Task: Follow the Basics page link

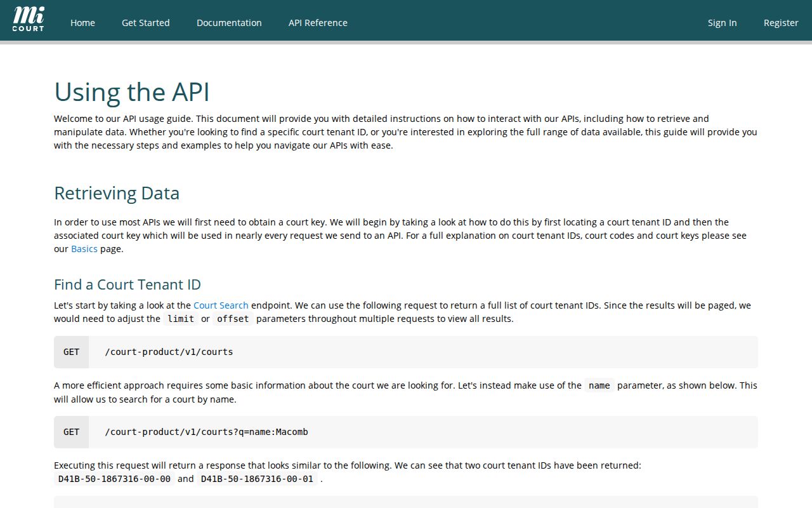Action: tap(84, 249)
